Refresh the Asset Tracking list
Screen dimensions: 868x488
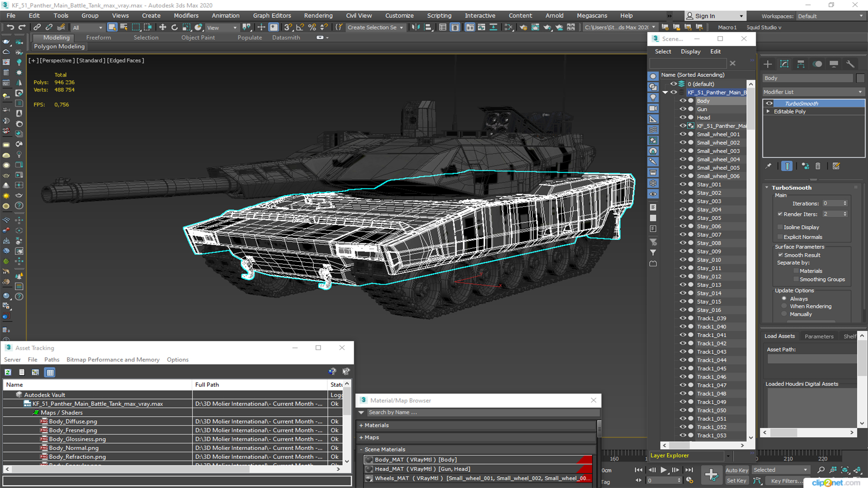pos(8,372)
